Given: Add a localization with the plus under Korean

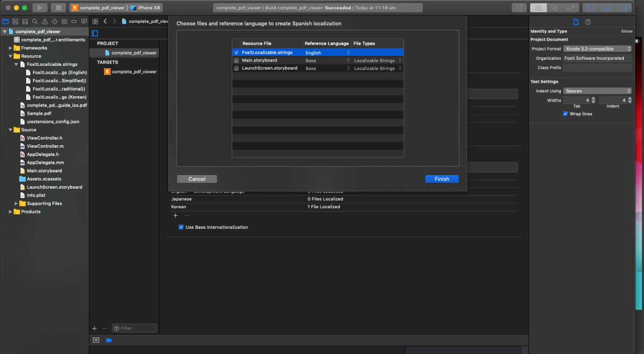Looking at the screenshot, I should (x=176, y=215).
